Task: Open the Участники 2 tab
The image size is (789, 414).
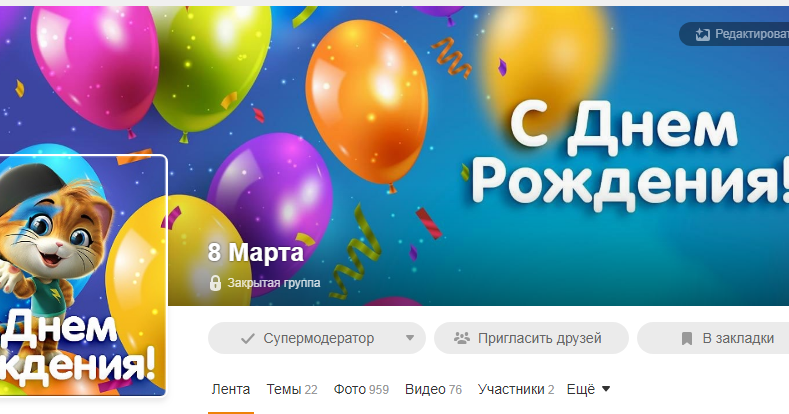Action: coord(516,389)
